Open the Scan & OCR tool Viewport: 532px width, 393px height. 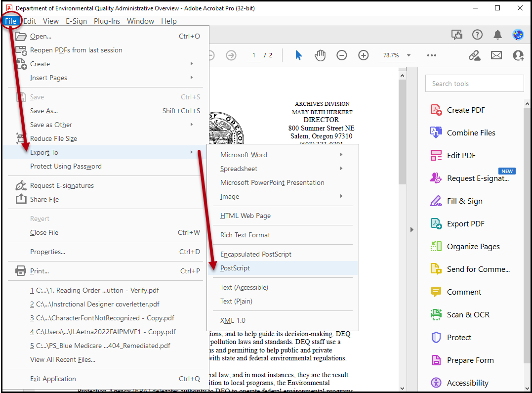460,315
